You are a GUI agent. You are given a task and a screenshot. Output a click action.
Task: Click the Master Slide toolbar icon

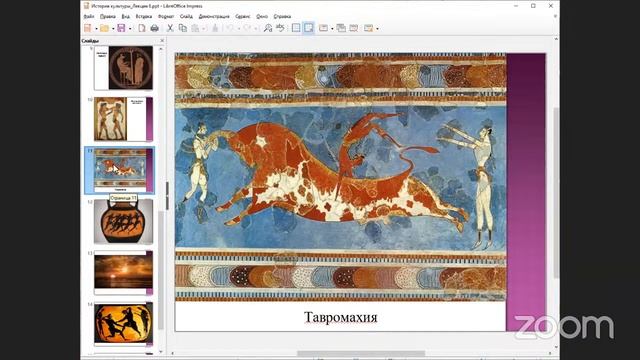pyautogui.click(x=341, y=28)
